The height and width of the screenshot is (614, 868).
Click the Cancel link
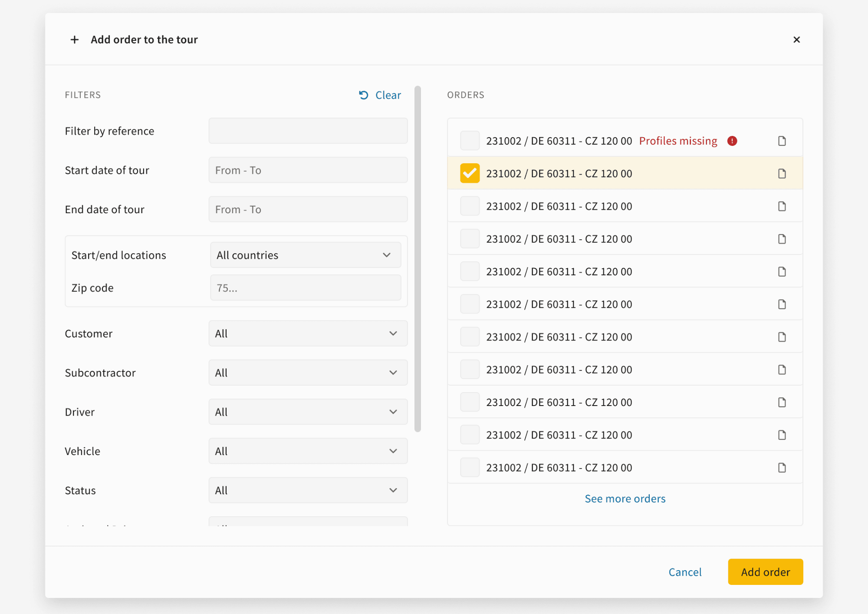pyautogui.click(x=685, y=572)
